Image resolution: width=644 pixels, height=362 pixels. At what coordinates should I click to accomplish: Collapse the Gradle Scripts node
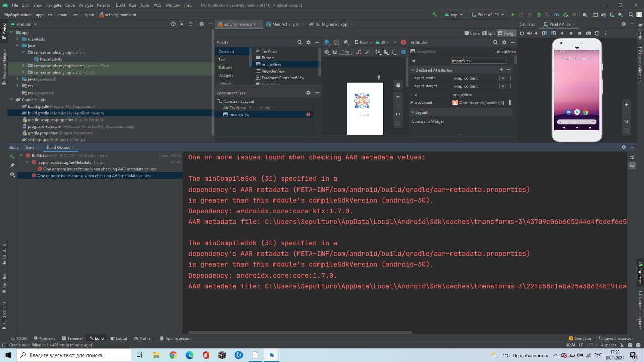pyautogui.click(x=10, y=100)
